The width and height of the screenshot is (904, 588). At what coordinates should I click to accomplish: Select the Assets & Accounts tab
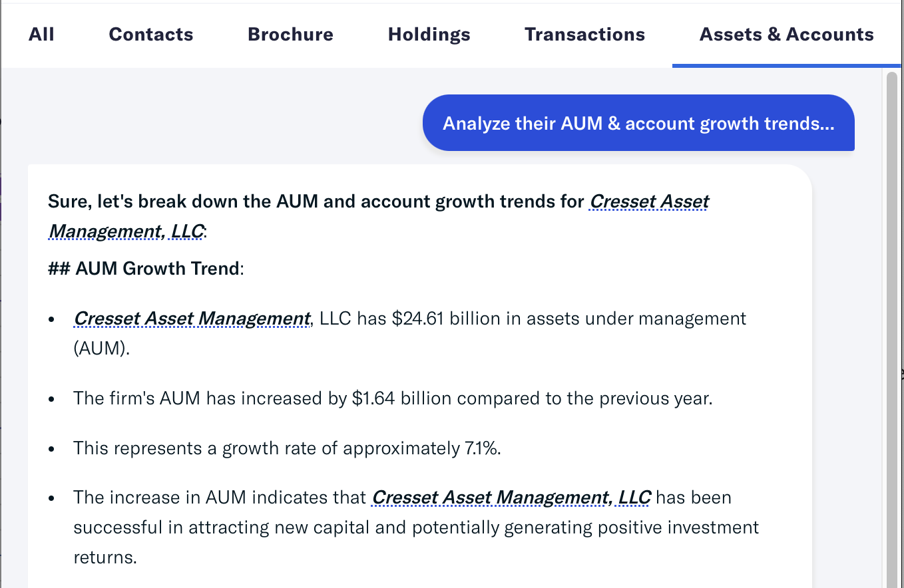coord(786,35)
